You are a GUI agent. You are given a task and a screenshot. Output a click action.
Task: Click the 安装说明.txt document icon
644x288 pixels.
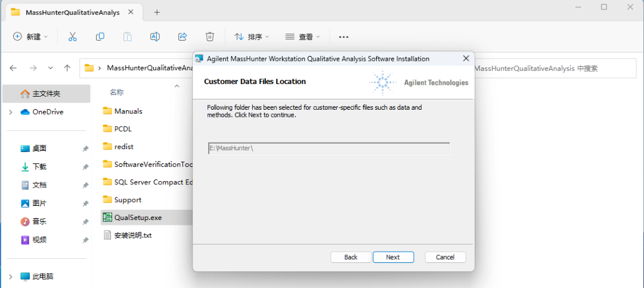pos(107,236)
